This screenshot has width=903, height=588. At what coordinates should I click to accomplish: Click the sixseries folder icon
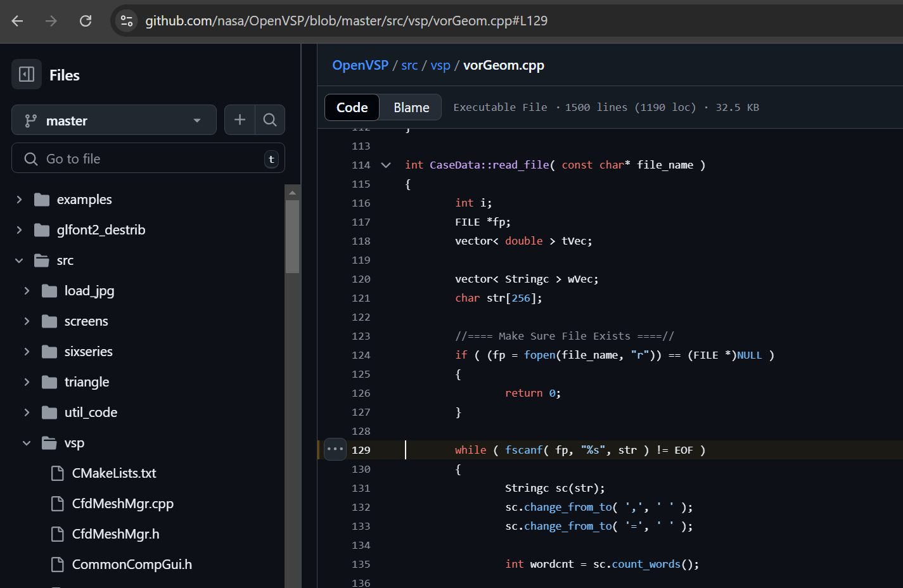[x=49, y=352]
